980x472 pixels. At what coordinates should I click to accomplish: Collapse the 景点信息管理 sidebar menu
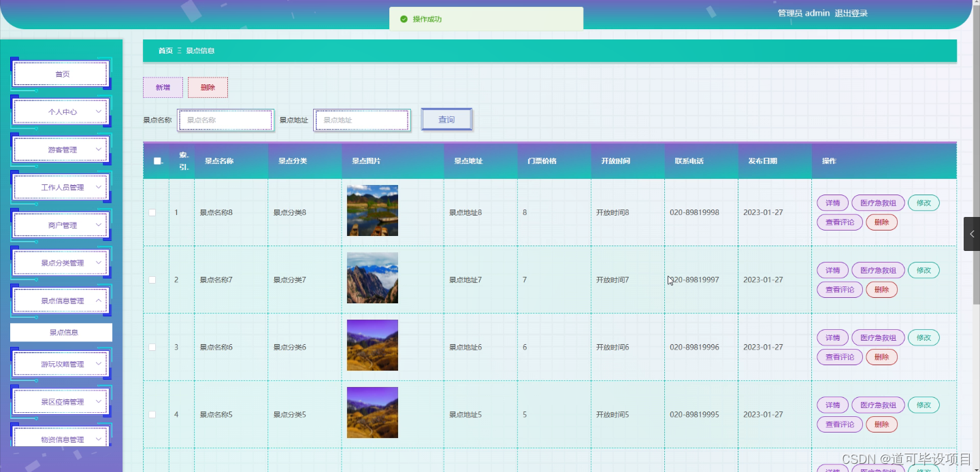coord(61,301)
